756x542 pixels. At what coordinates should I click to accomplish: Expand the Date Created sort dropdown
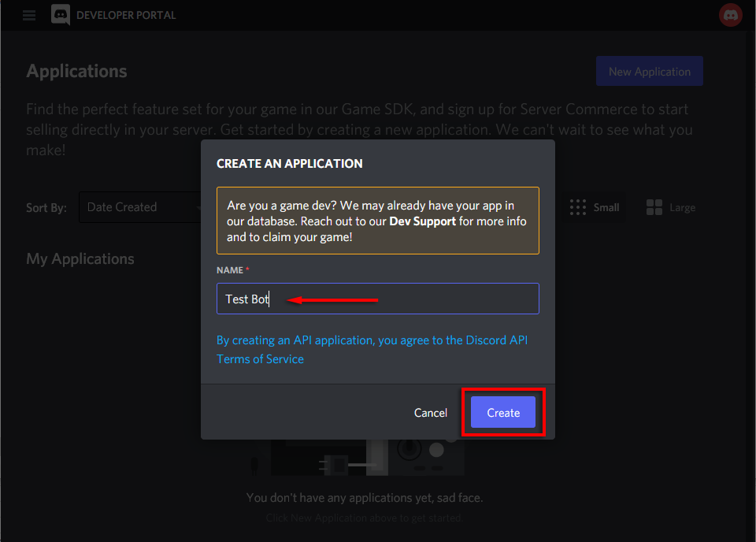tap(140, 207)
